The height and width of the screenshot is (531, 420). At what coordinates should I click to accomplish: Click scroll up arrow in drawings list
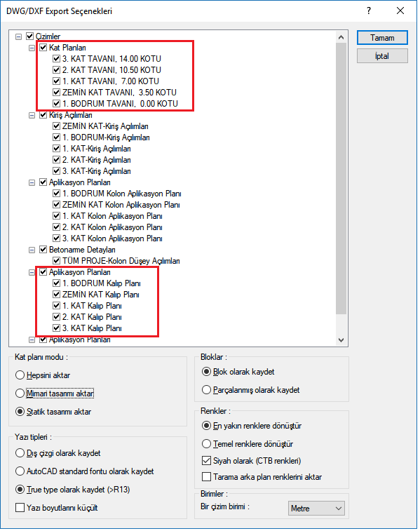[x=341, y=37]
